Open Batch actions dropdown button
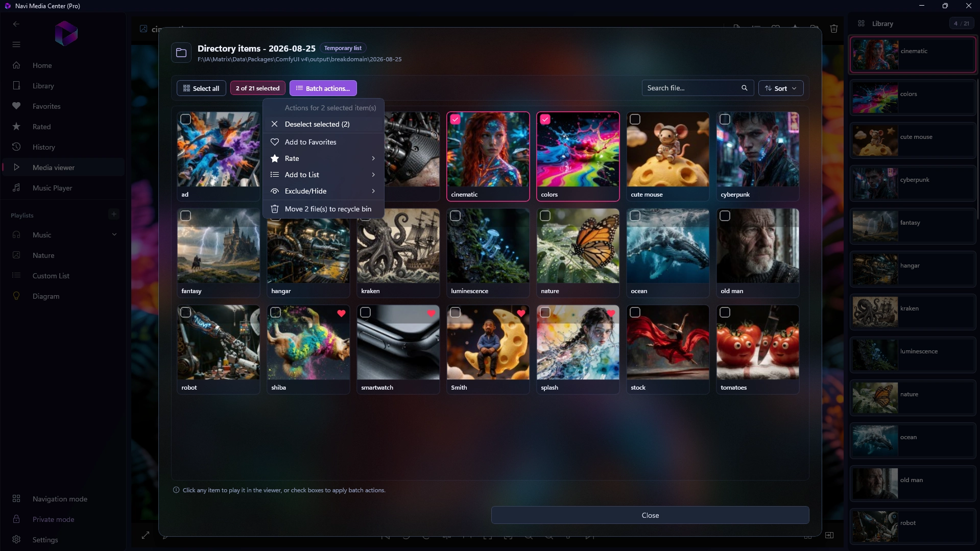Viewport: 980px width, 551px height. pyautogui.click(x=323, y=88)
